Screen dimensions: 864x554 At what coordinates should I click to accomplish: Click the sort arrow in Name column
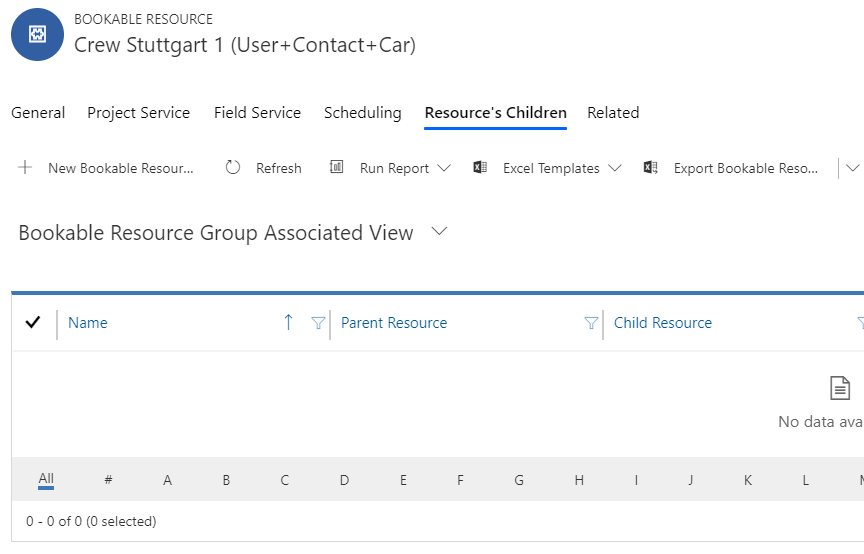pos(288,322)
